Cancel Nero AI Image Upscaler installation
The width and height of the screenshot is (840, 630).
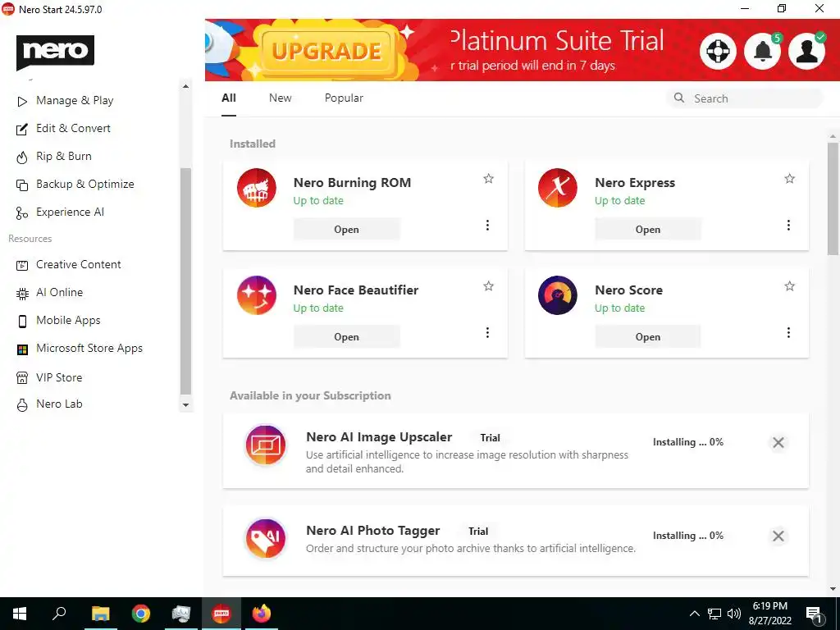(778, 442)
